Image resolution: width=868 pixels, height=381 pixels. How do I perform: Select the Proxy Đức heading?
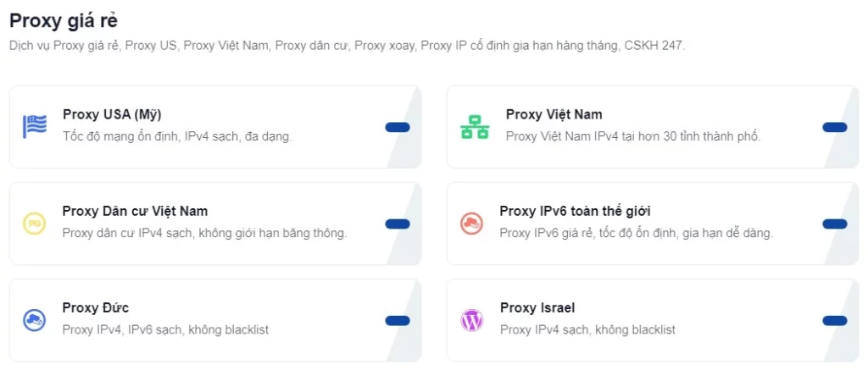96,307
